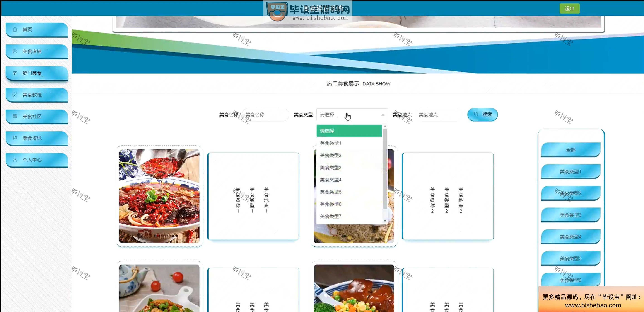Viewport: 644px width, 312px height.
Task: Go to 美食教程 in the sidebar
Action: coord(37,95)
